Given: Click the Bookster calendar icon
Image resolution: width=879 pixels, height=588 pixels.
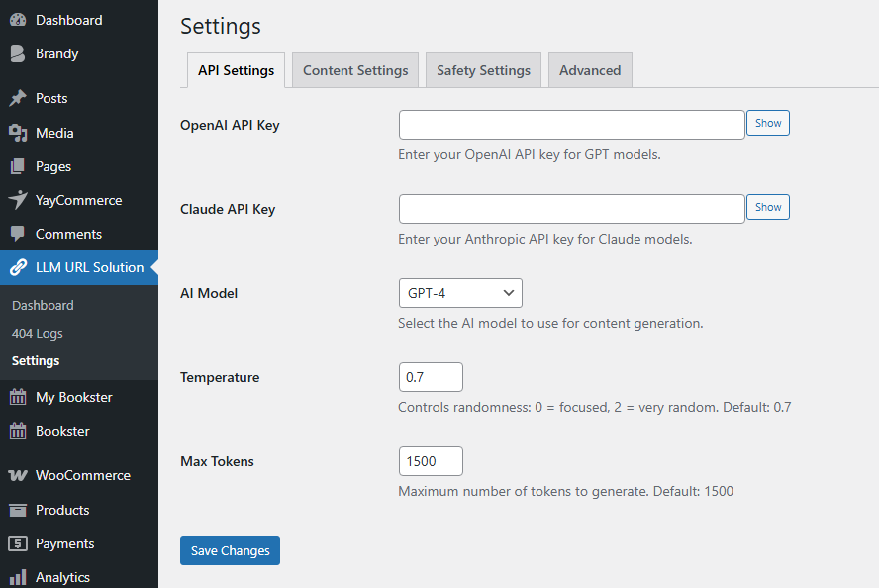Looking at the screenshot, I should tap(18, 431).
